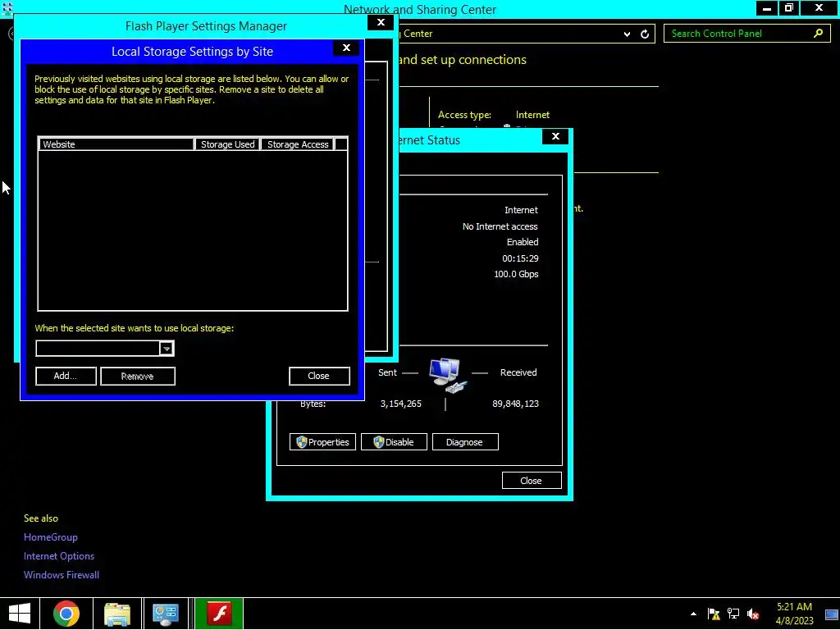Expand the address bar history dropdown
This screenshot has width=840, height=630.
pyautogui.click(x=627, y=34)
